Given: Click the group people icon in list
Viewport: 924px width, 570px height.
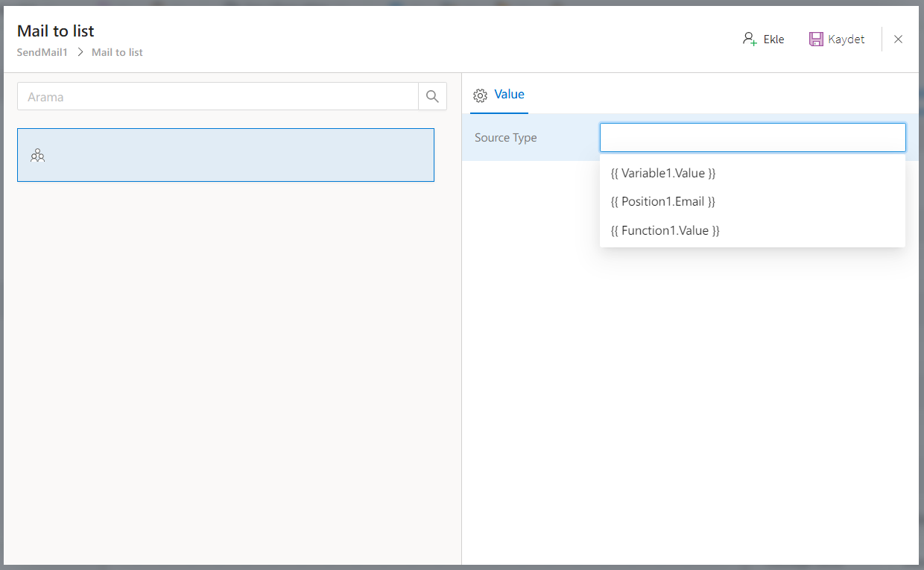Looking at the screenshot, I should (38, 156).
